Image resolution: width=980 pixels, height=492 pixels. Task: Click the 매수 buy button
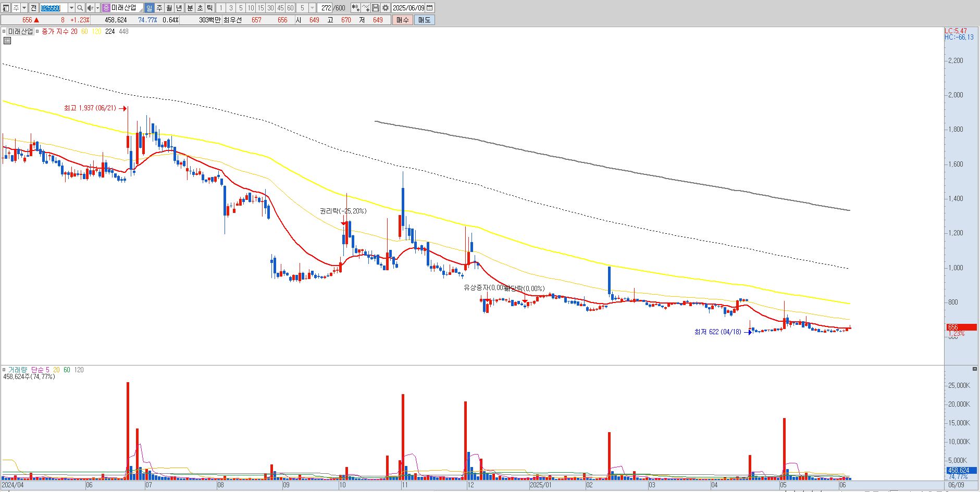tap(403, 20)
